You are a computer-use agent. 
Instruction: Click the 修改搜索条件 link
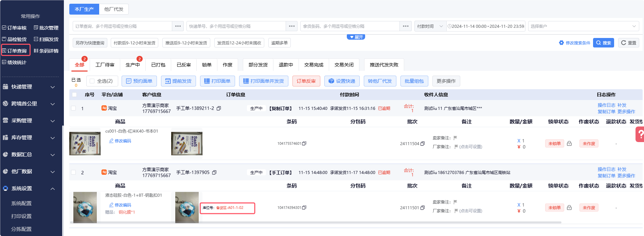575,43
